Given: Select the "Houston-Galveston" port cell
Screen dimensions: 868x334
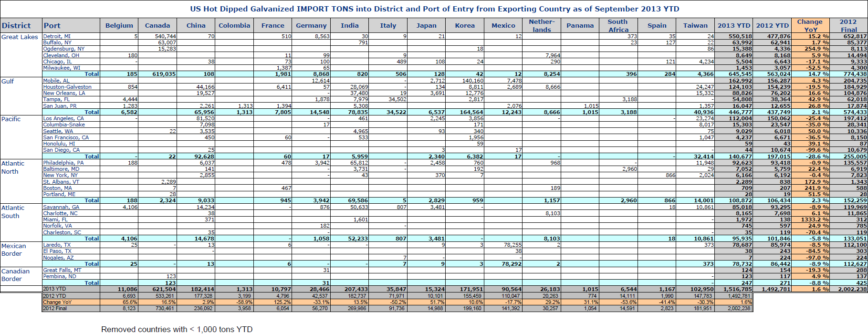Looking at the screenshot, I should (x=67, y=87).
